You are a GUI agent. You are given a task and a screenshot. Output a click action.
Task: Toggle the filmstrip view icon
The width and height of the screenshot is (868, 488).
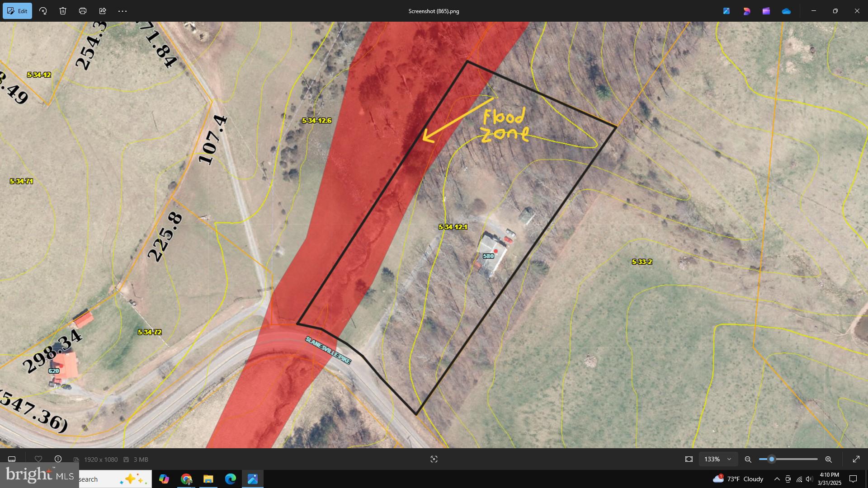(x=12, y=459)
